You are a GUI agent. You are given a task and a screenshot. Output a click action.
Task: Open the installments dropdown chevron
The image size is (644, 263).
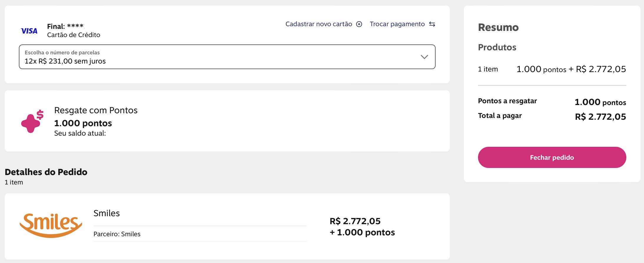tap(424, 57)
